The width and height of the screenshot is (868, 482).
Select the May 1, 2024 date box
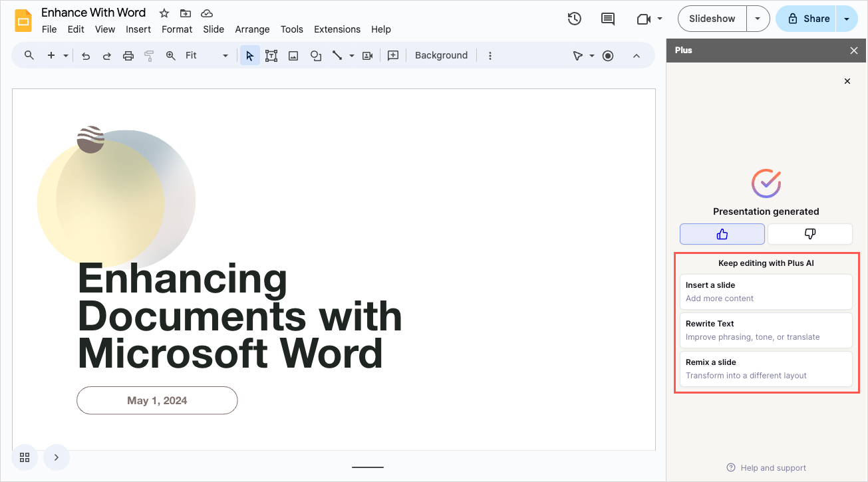pos(157,400)
